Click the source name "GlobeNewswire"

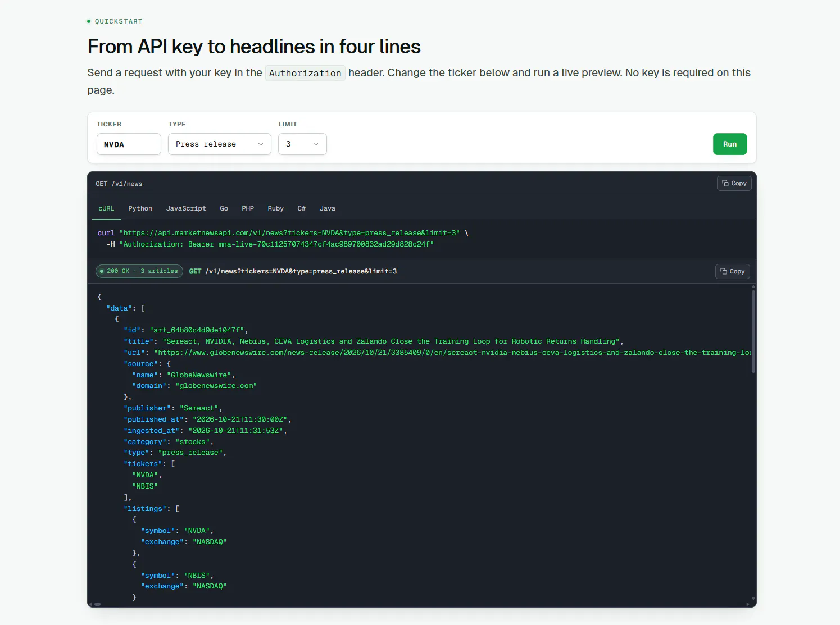click(199, 375)
